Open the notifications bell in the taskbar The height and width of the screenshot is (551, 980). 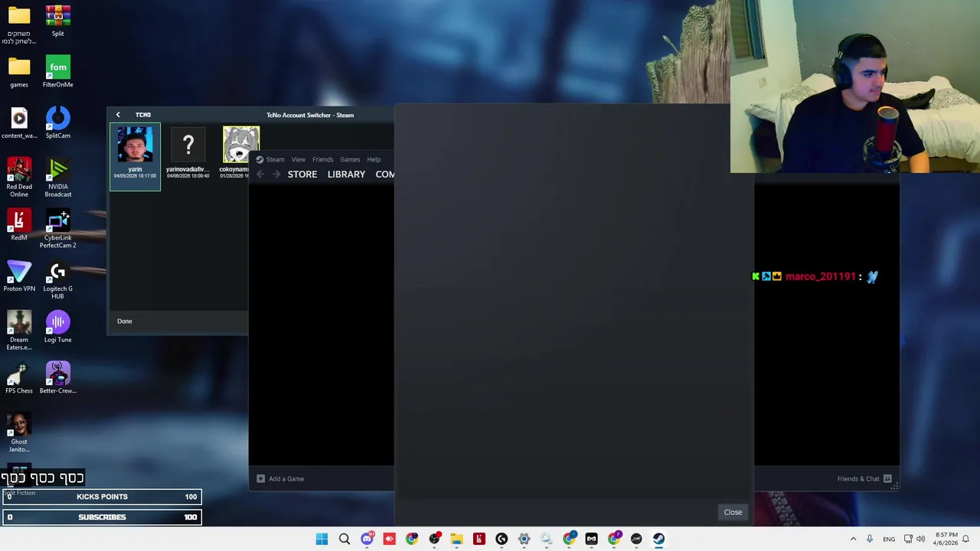coord(966,539)
